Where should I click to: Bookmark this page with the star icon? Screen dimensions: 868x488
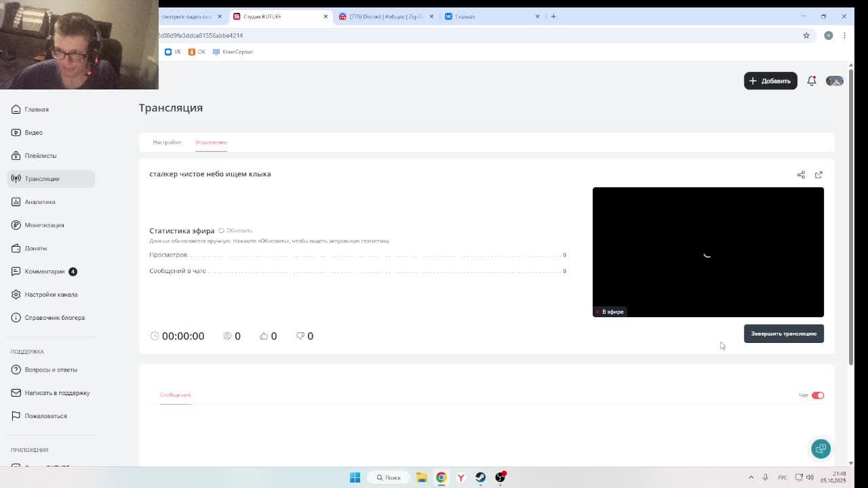[x=806, y=35]
